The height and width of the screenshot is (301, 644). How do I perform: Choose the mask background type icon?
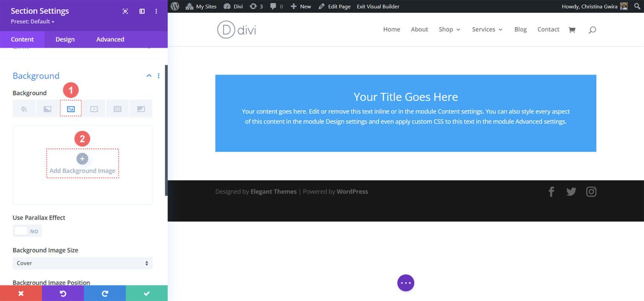(x=141, y=108)
